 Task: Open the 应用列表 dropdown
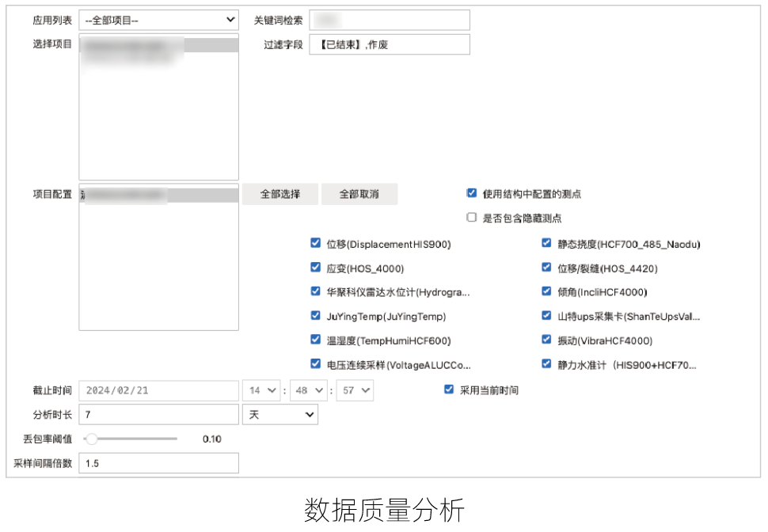[158, 20]
